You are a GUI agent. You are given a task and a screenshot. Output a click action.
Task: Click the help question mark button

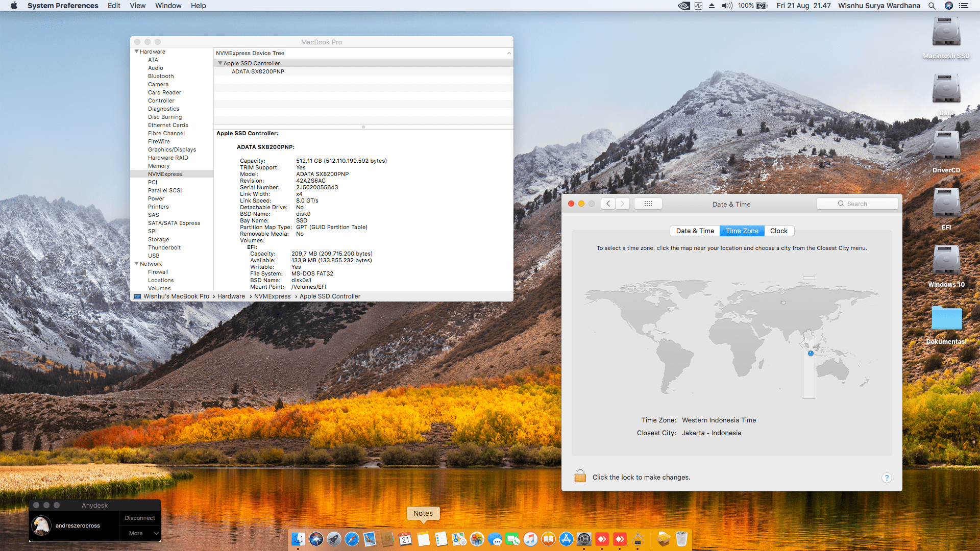click(887, 478)
